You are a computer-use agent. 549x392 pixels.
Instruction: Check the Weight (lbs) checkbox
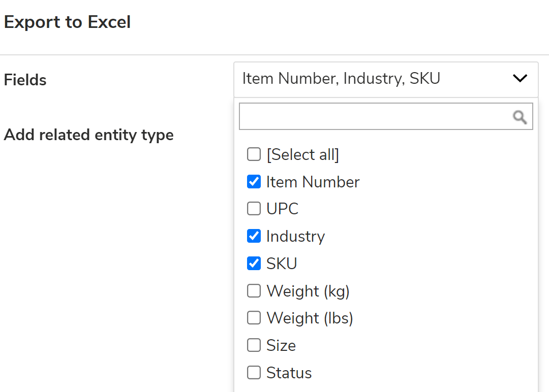254,318
